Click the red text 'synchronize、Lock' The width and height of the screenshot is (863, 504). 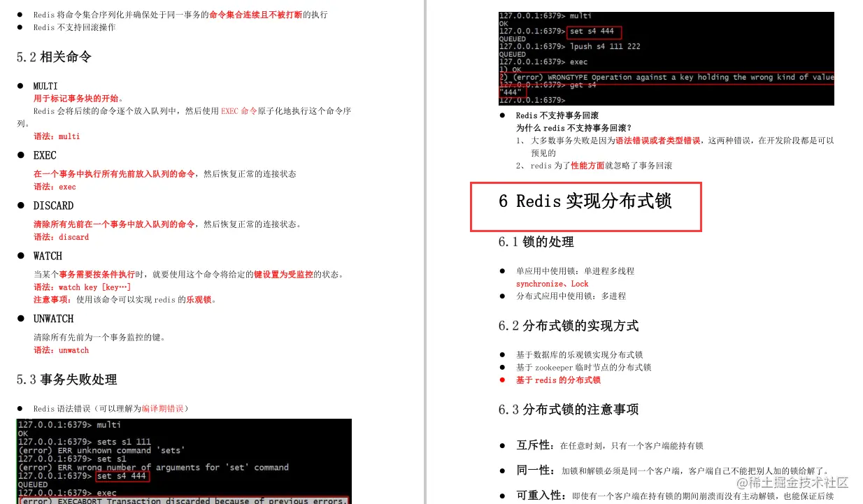552,284
